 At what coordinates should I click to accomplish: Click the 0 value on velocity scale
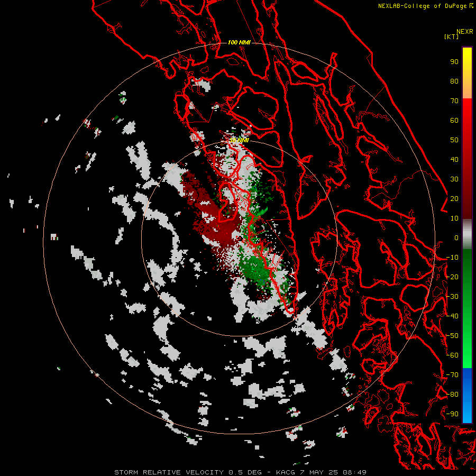[x=456, y=237]
